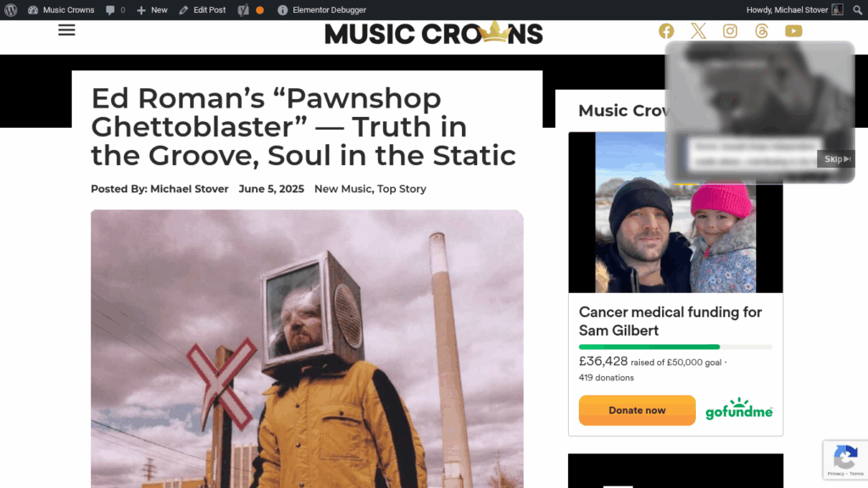Open the Instagram social icon
This screenshot has height=488, width=868.
click(730, 31)
